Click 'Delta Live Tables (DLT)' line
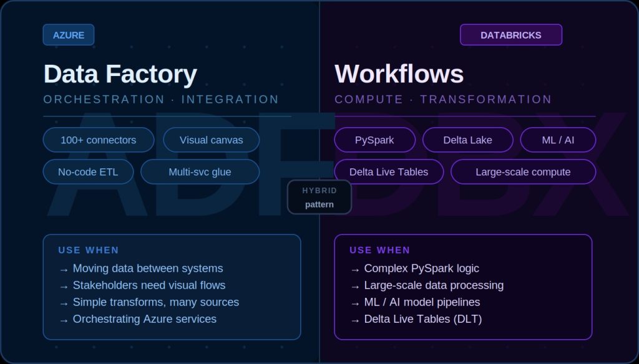Image resolution: width=639 pixels, height=364 pixels. 422,318
